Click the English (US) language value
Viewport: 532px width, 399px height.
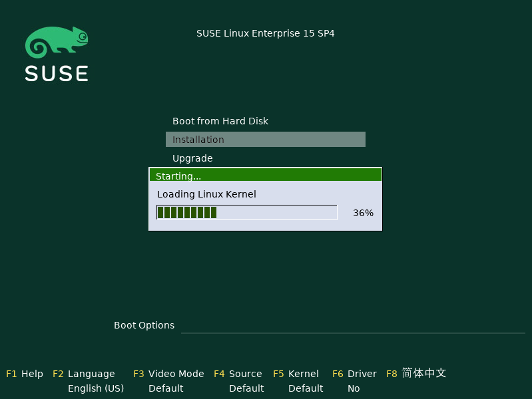click(96, 388)
